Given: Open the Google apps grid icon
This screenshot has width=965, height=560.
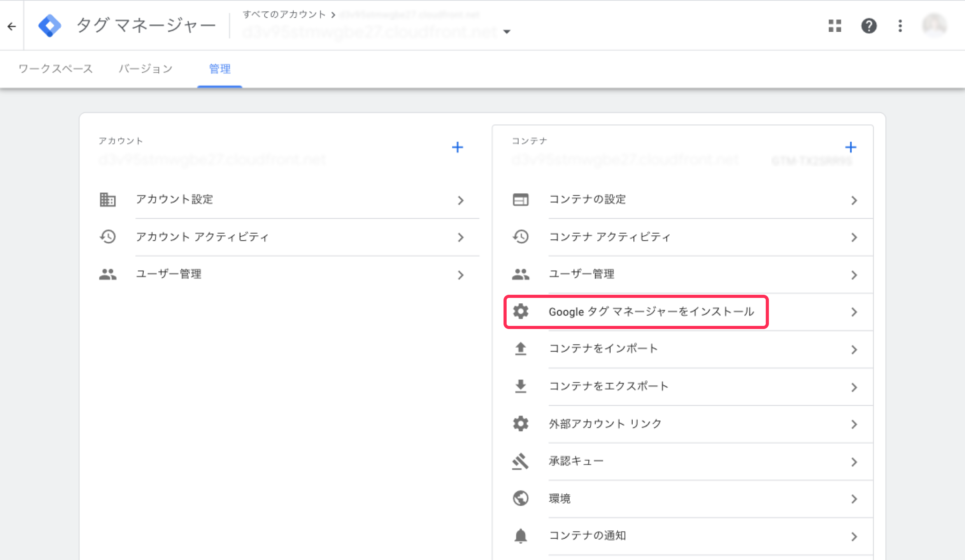Looking at the screenshot, I should (x=835, y=26).
